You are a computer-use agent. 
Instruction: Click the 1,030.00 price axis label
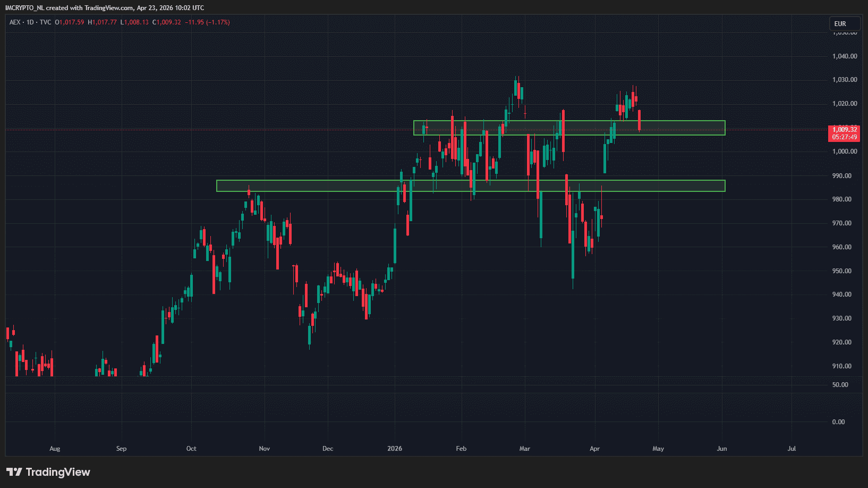(844, 80)
